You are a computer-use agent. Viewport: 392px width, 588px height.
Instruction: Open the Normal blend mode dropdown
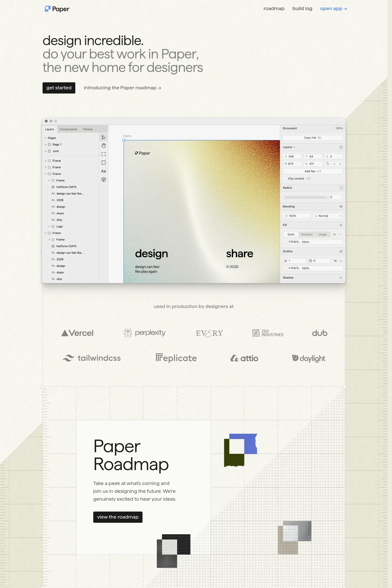point(328,216)
